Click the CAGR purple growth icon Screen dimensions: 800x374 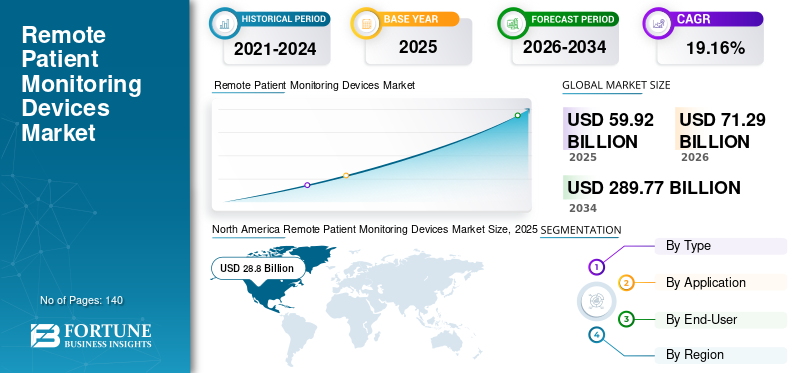tap(658, 23)
